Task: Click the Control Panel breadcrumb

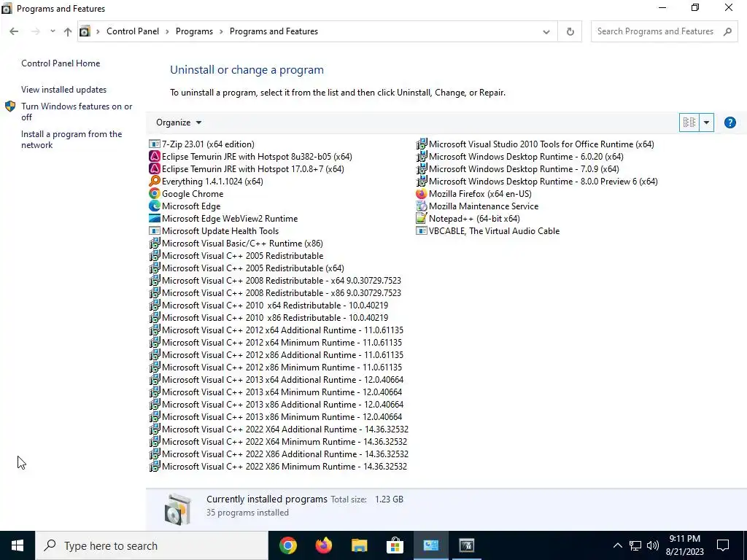Action: coord(133,31)
